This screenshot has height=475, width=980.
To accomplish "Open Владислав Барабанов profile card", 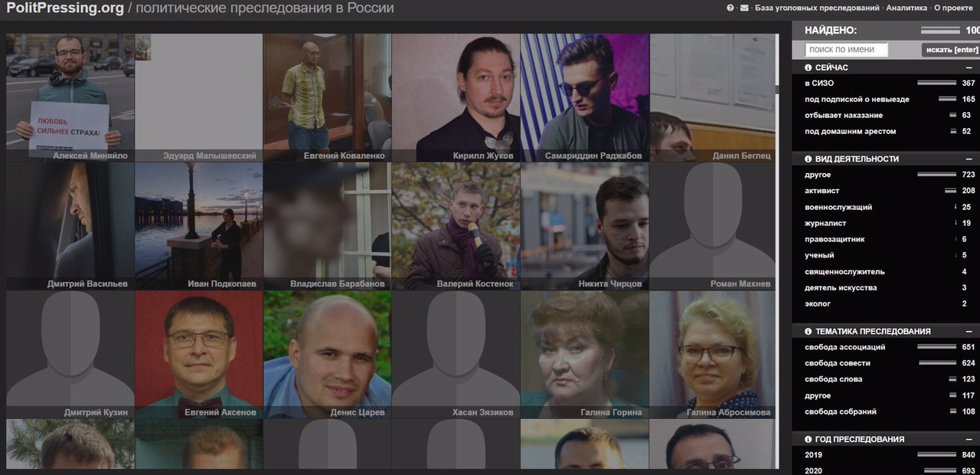I will [328, 226].
